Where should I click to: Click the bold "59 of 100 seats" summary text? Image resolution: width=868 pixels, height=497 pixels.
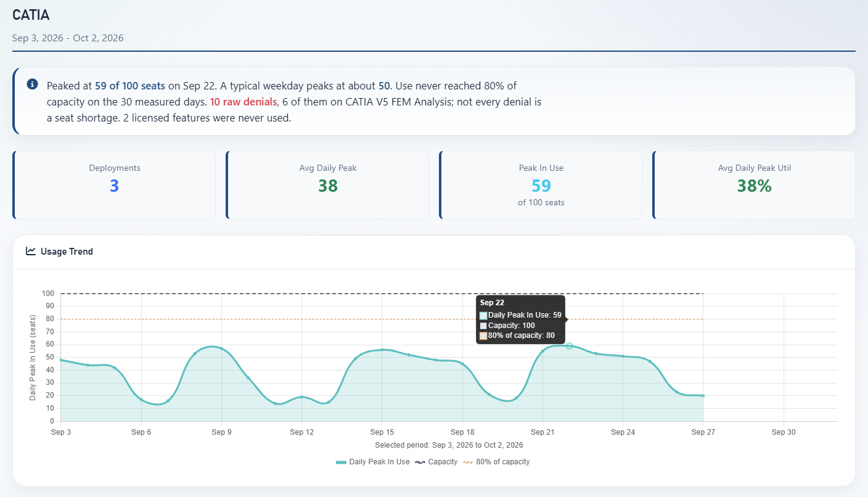tap(130, 85)
